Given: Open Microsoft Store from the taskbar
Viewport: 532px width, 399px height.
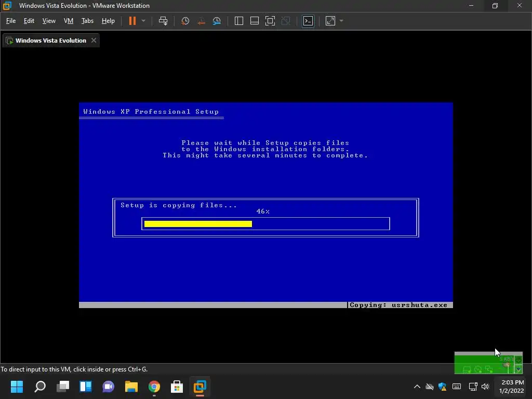Looking at the screenshot, I should click(177, 387).
